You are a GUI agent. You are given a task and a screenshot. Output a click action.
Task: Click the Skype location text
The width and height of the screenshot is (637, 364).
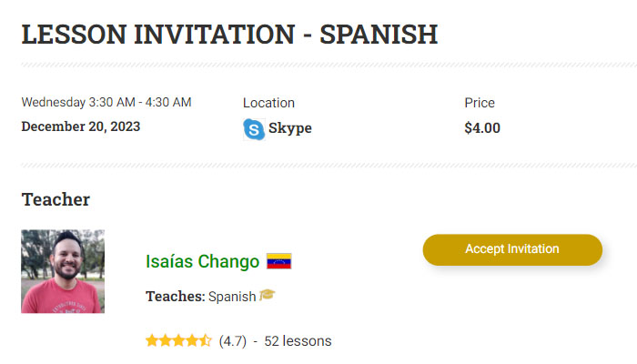[x=290, y=128]
